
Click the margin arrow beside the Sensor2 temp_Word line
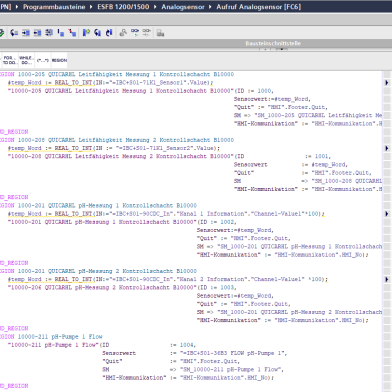click(x=387, y=148)
